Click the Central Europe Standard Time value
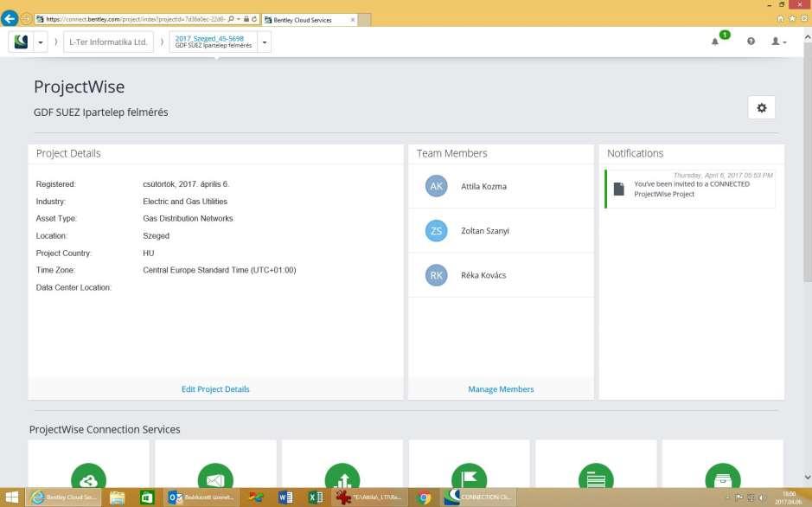This screenshot has width=812, height=507. pyautogui.click(x=220, y=270)
